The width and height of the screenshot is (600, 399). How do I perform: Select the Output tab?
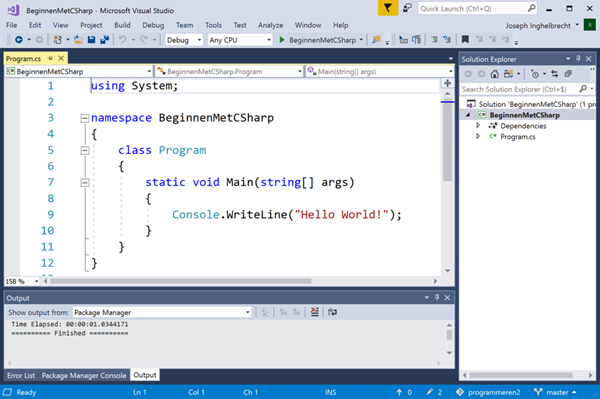click(145, 375)
